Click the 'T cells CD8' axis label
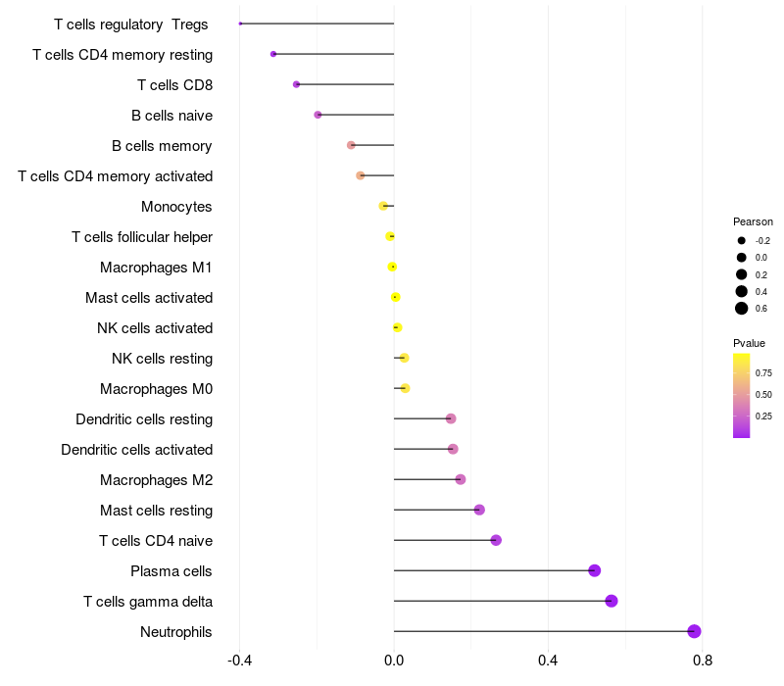Viewport: 784px width, 686px height. [x=175, y=85]
